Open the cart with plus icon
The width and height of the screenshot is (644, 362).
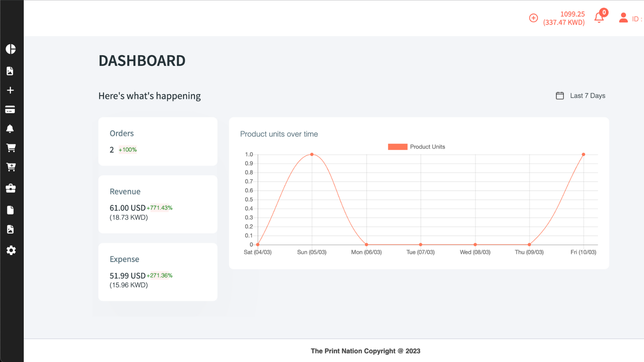pyautogui.click(x=11, y=167)
